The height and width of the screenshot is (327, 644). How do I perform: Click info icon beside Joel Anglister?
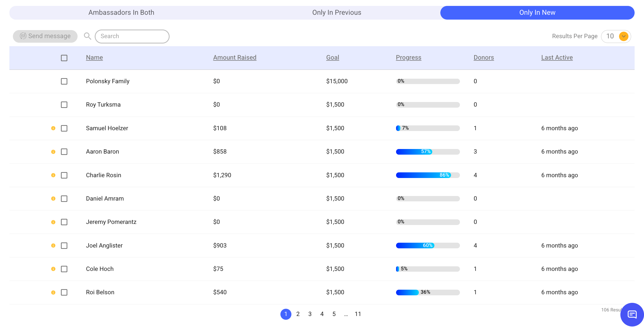click(x=53, y=246)
